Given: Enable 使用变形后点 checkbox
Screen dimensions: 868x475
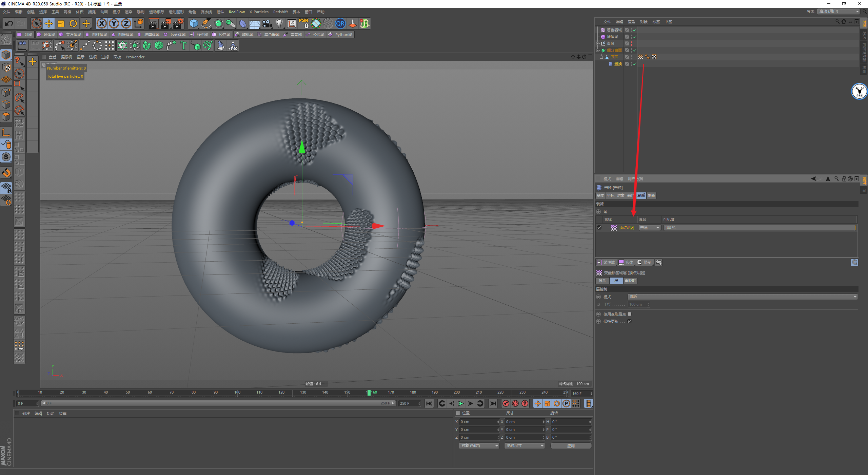Looking at the screenshot, I should pyautogui.click(x=629, y=314).
